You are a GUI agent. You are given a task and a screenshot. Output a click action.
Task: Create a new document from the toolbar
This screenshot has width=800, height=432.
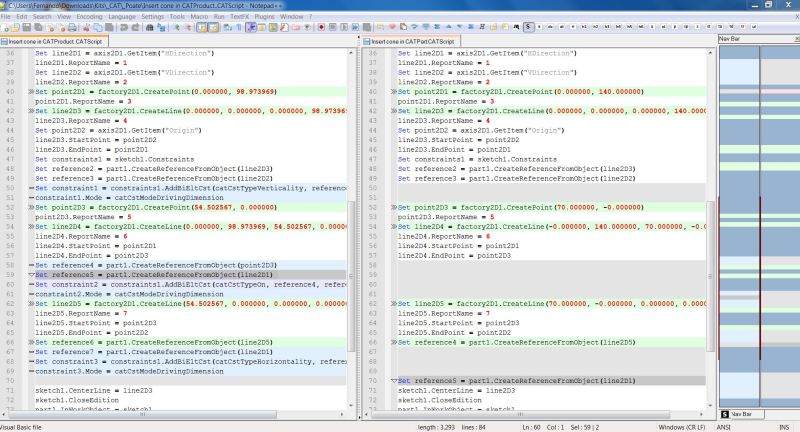tap(5, 27)
